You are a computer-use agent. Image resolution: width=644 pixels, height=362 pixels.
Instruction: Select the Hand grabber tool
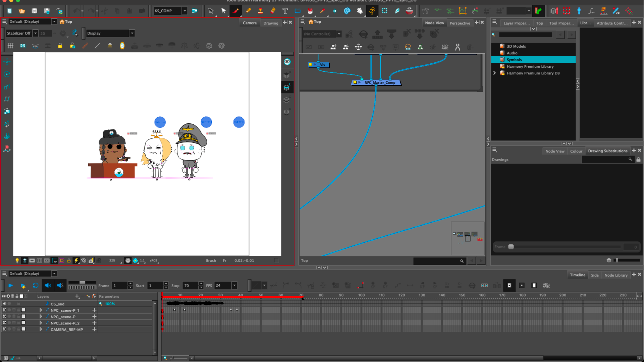360,11
